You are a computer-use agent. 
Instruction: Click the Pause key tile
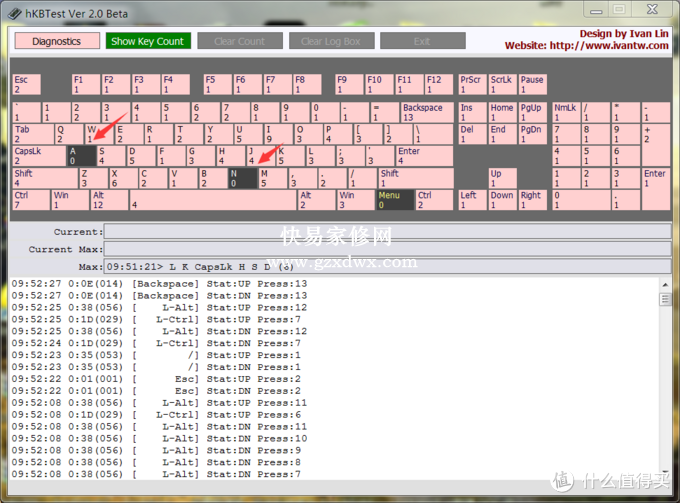[x=533, y=84]
